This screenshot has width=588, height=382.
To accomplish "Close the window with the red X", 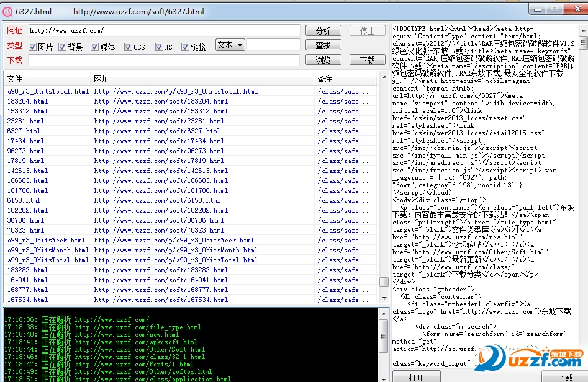I will coord(577,9).
